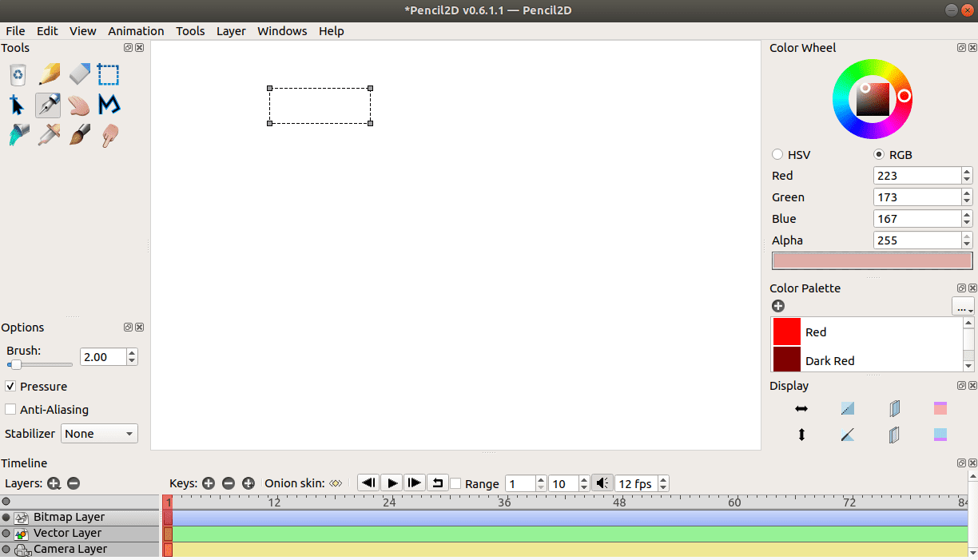Image resolution: width=978 pixels, height=560 pixels.
Task: Switch color mode to HSV
Action: pyautogui.click(x=777, y=154)
